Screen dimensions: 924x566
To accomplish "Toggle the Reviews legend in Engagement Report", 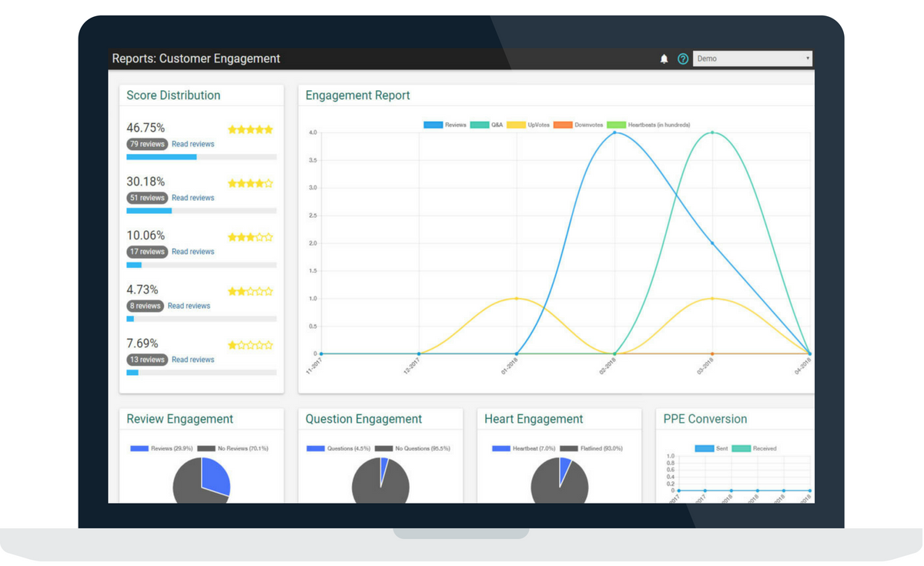I will pos(445,125).
